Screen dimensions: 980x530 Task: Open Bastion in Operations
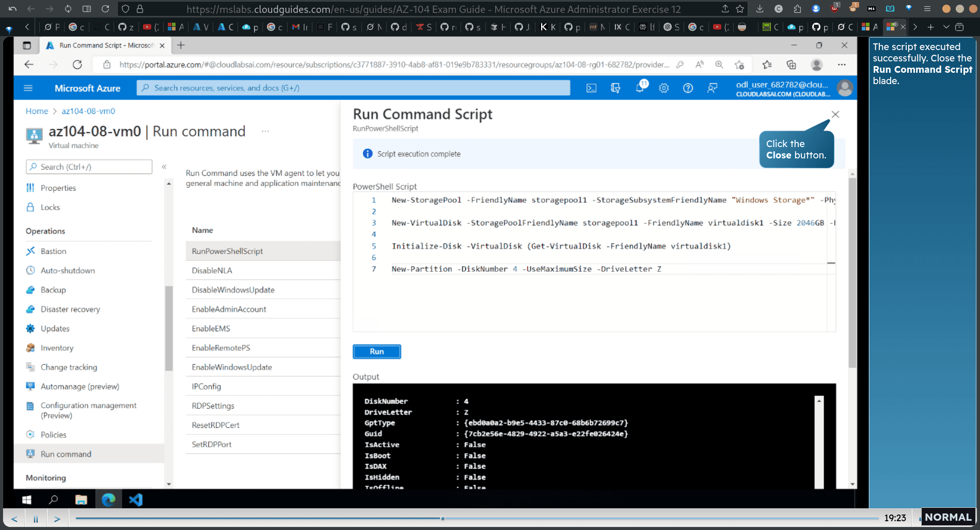[x=53, y=251]
